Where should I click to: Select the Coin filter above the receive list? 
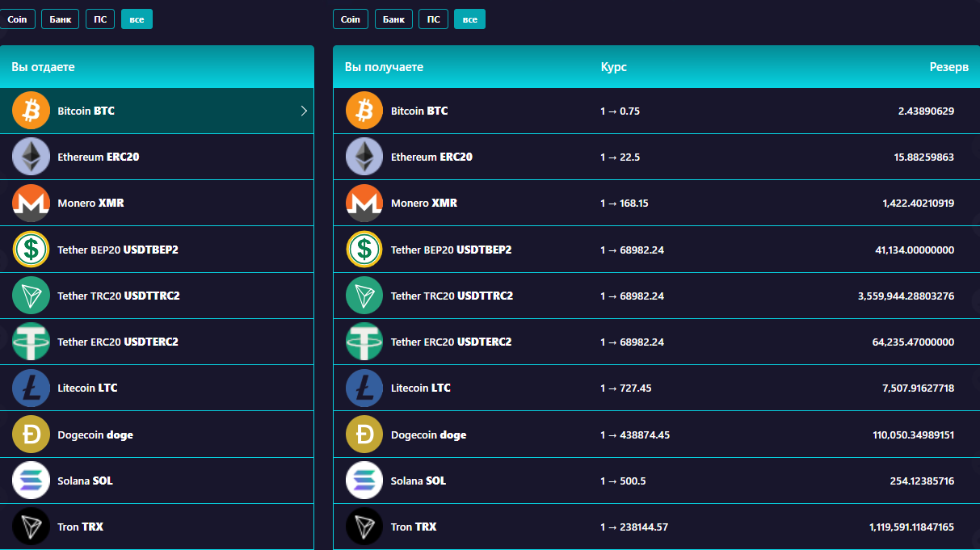coord(351,19)
